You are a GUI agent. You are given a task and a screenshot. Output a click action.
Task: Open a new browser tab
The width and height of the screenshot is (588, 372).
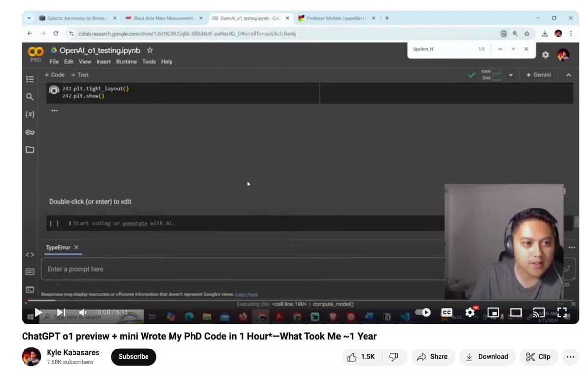[x=387, y=18]
